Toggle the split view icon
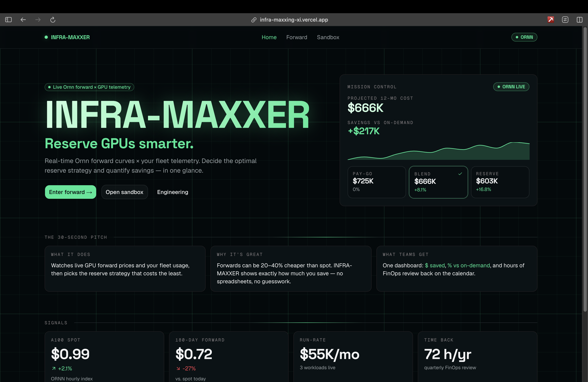 point(580,20)
